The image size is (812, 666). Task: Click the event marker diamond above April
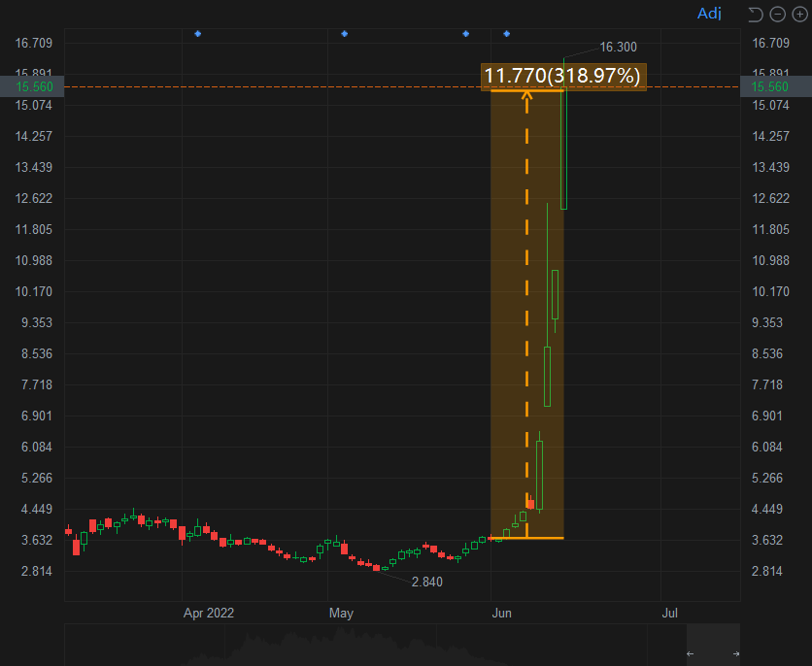point(198,34)
